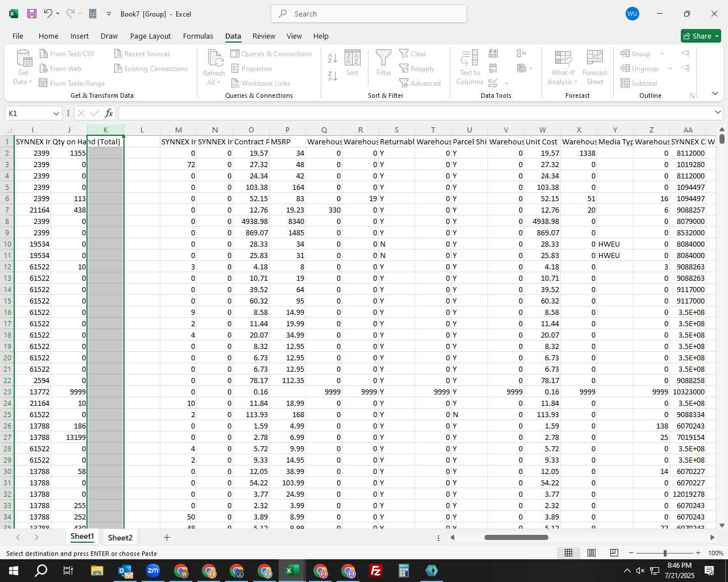Click the Zoom In plus button
Viewport: 728px width, 582px height.
698,553
